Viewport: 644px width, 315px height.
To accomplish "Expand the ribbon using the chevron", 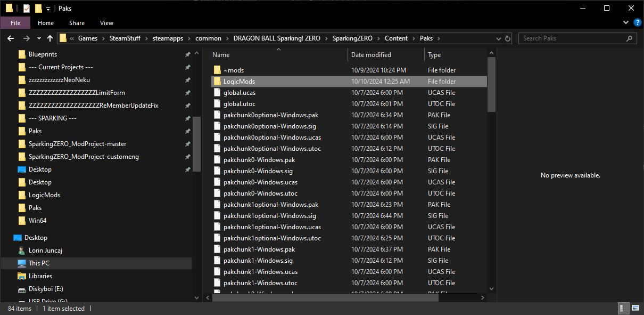I will coord(626,23).
